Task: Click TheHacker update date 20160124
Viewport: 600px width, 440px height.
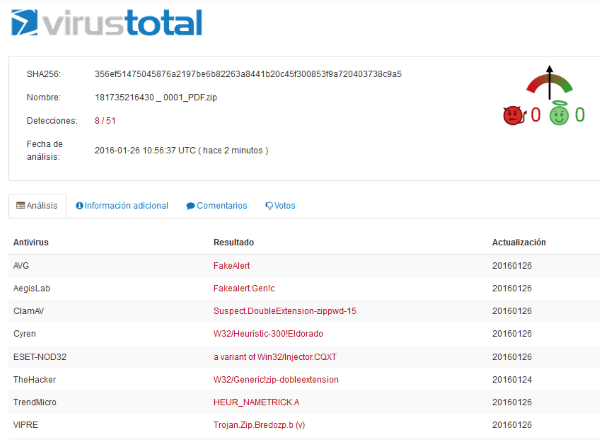Action: [x=512, y=380]
